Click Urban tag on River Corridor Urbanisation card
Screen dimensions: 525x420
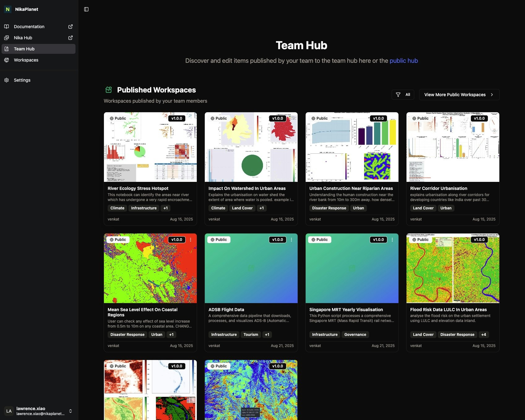pos(446,208)
